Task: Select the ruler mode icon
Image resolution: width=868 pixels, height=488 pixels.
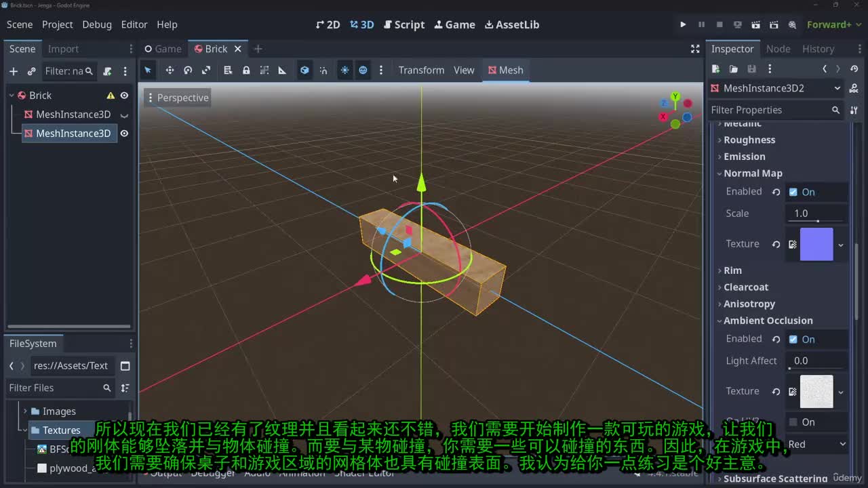Action: tap(282, 70)
